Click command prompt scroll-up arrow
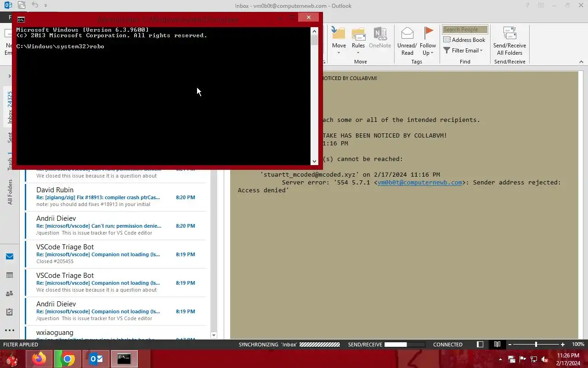 [x=314, y=31]
